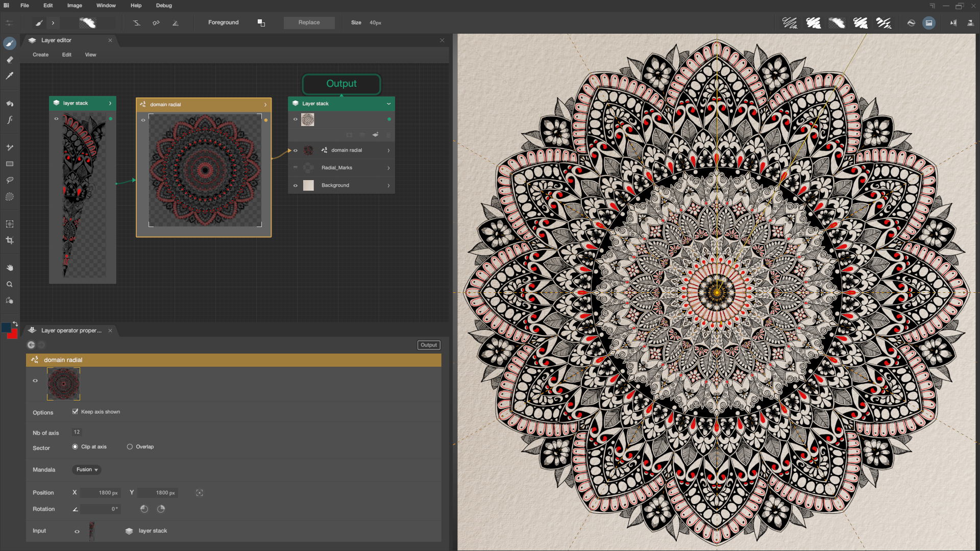Open Layer editor Create menu
This screenshot has height=551, width=980.
(x=41, y=55)
